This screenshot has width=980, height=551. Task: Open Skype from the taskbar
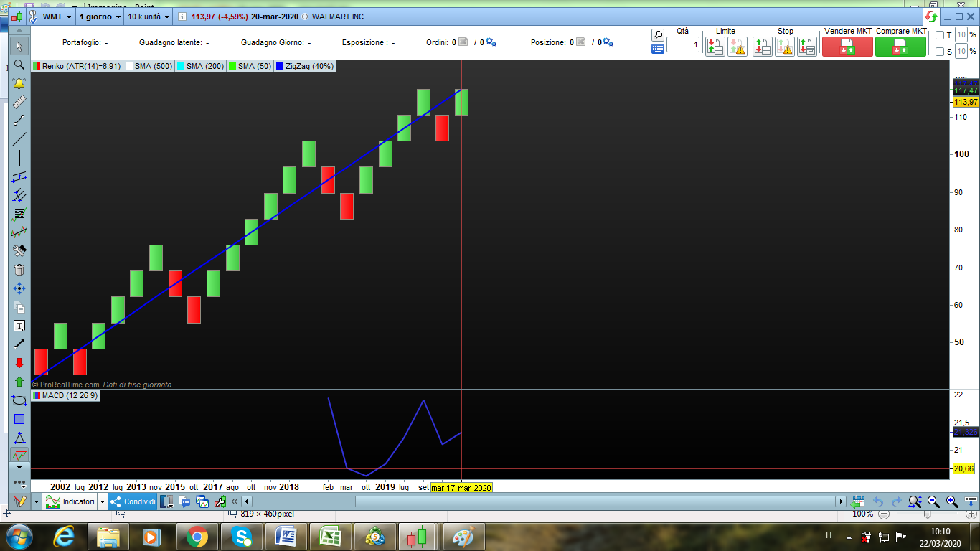(242, 537)
